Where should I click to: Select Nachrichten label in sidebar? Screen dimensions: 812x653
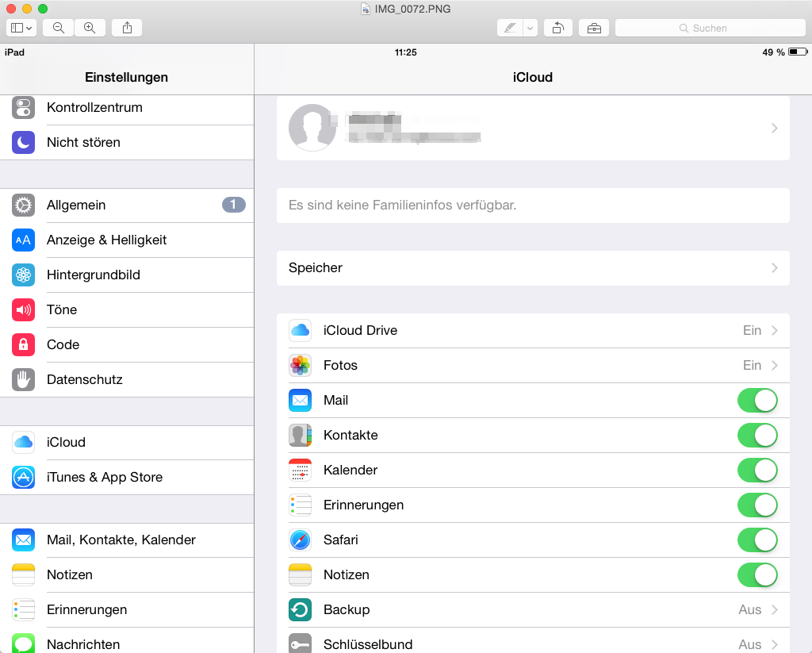click(83, 644)
